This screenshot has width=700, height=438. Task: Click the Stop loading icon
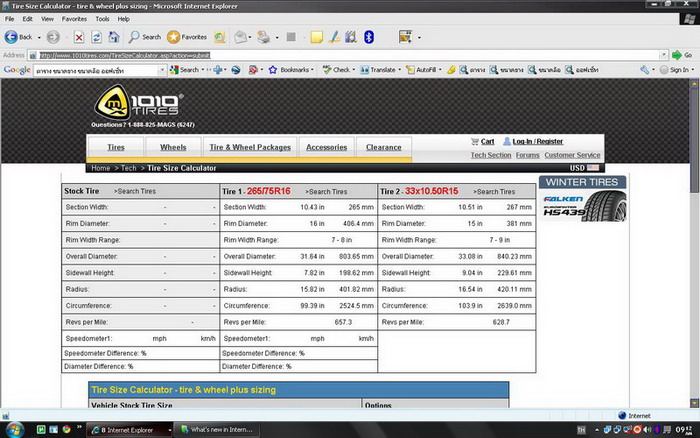click(x=79, y=37)
